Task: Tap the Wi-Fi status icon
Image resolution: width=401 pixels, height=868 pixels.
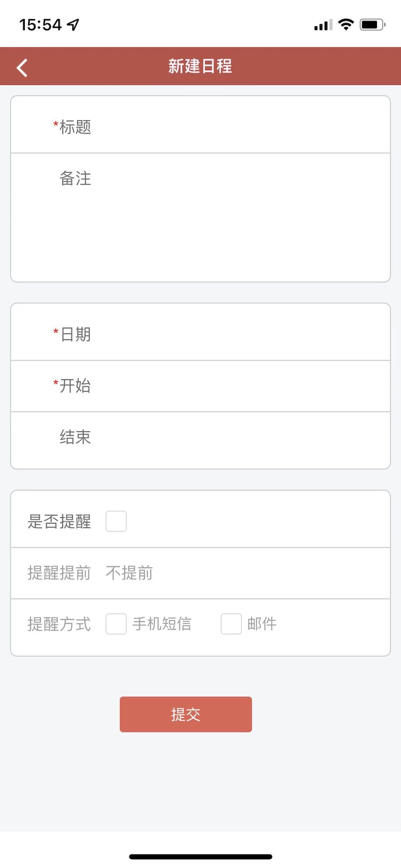Action: coord(346,24)
